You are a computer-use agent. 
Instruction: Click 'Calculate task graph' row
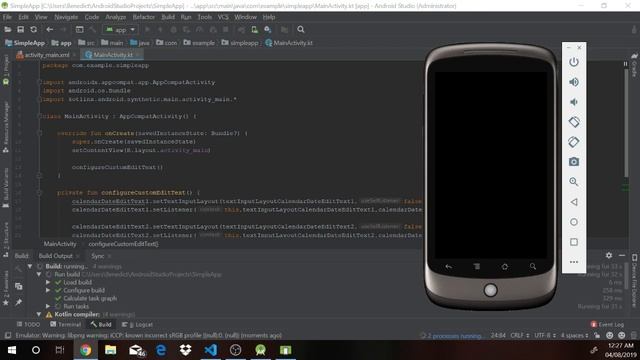tap(90, 298)
